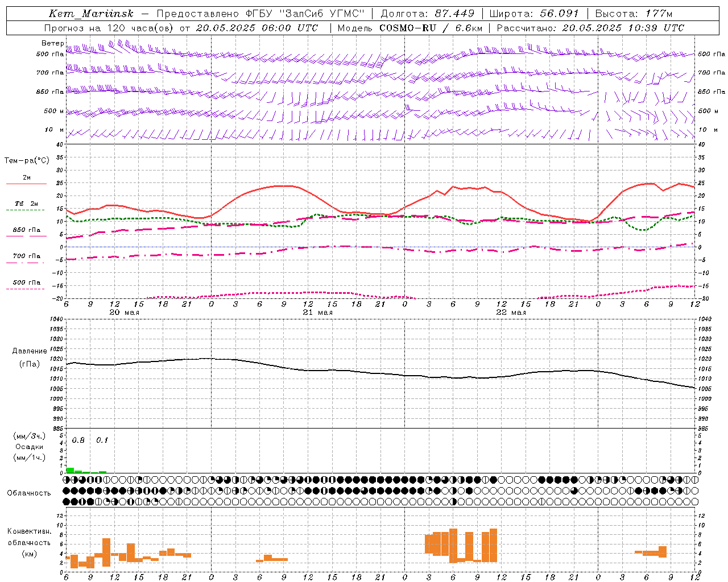
Task: Click the '(мм/3ч.)' precipitation unit label
Action: pyautogui.click(x=30, y=436)
